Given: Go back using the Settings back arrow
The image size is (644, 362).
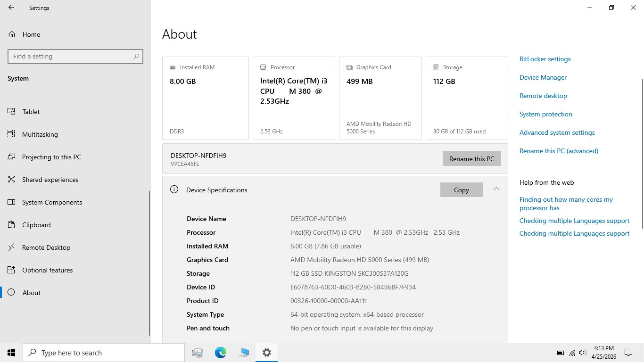Looking at the screenshot, I should [11, 8].
